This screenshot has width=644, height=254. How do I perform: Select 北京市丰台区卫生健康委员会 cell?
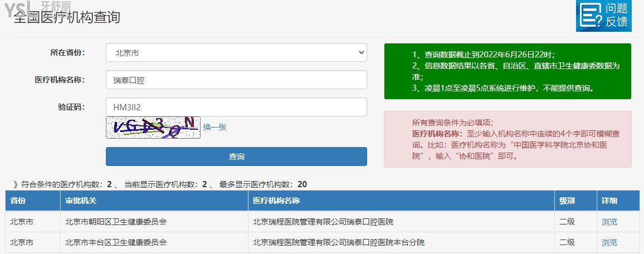[x=154, y=242]
